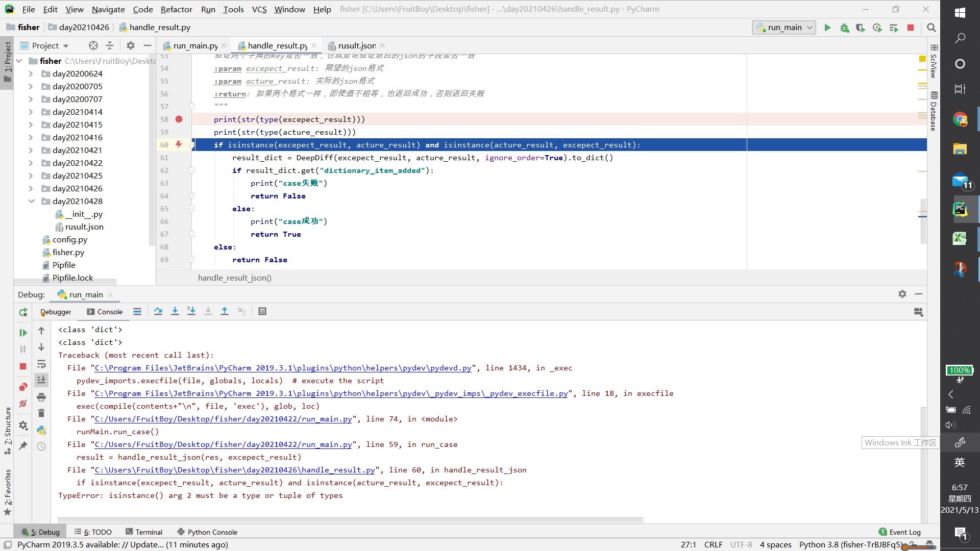Expand day20210414 folder
Image resolution: width=980 pixels, height=551 pixels.
point(31,112)
